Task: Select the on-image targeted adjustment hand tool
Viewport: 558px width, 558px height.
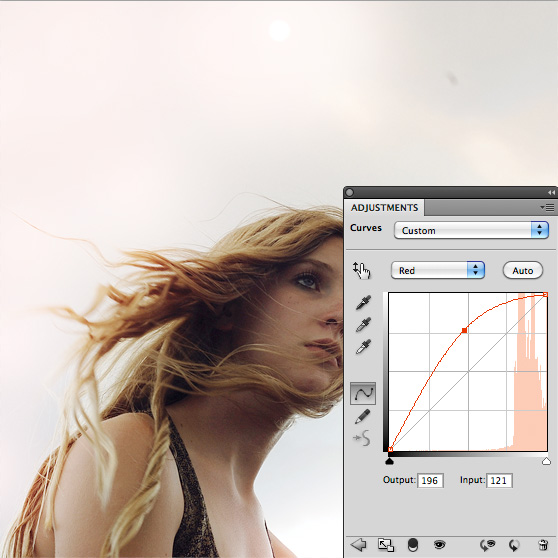Action: (x=362, y=270)
